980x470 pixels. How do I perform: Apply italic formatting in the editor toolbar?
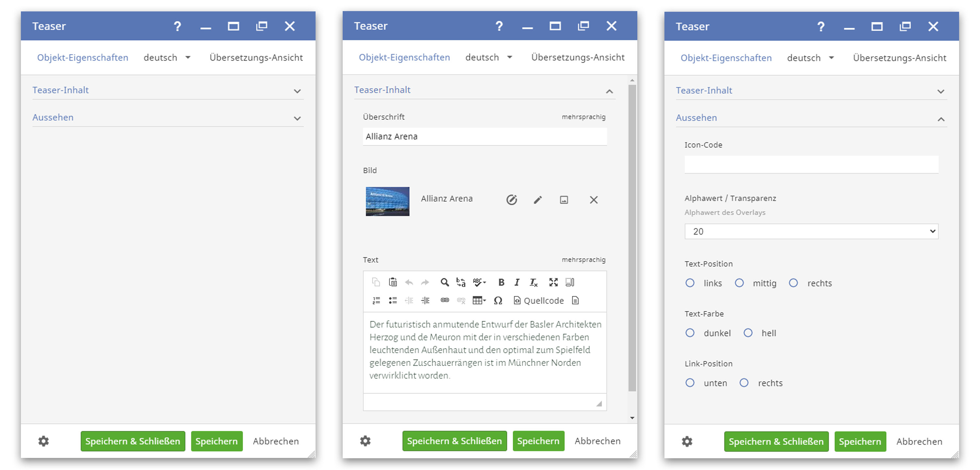(517, 282)
